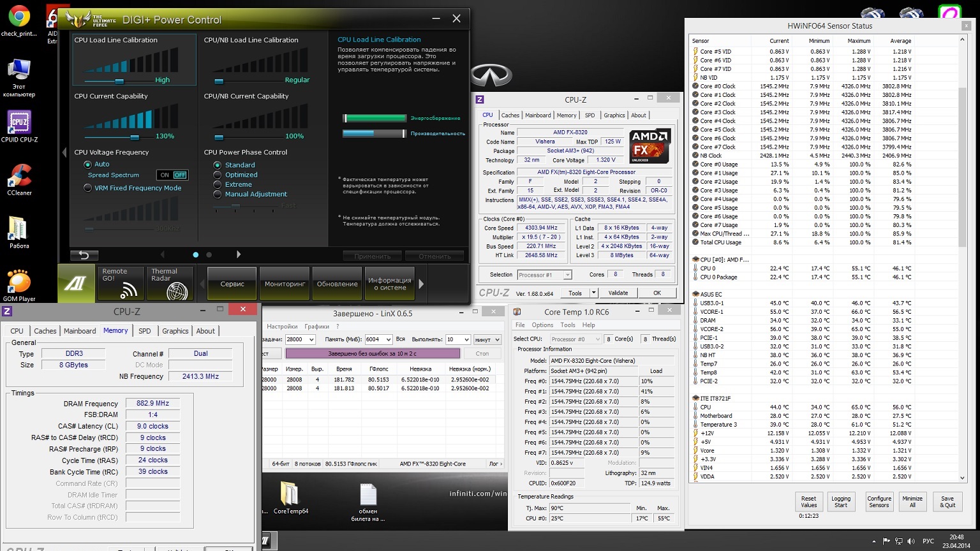Open CPU-Z processor Selection dropdown

544,275
